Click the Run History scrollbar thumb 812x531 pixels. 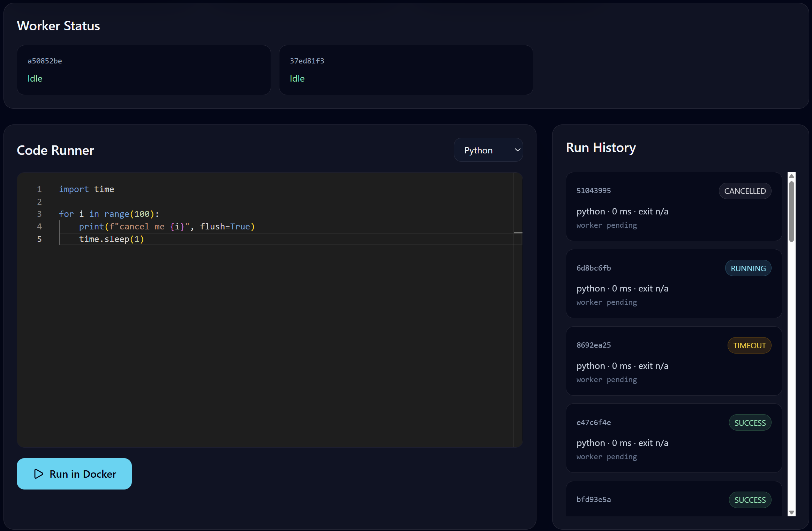point(791,211)
